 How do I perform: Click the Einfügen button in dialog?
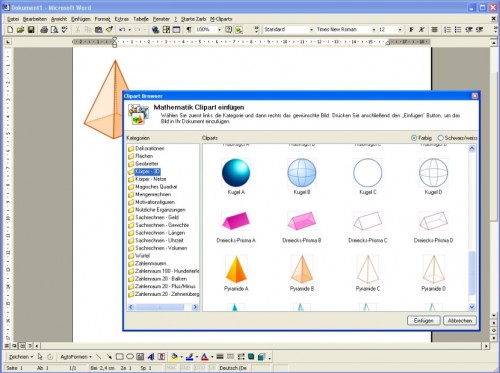coord(424,320)
